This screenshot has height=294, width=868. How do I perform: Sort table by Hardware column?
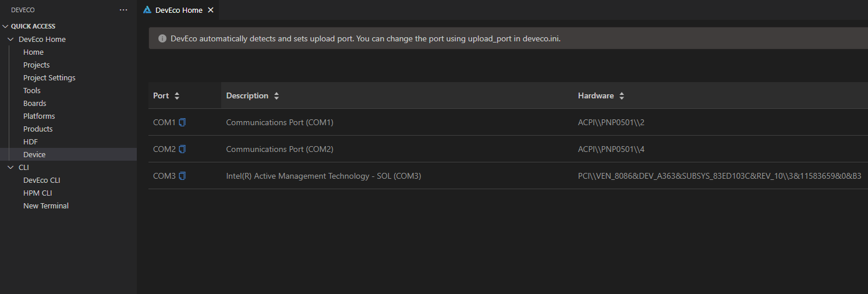click(622, 95)
